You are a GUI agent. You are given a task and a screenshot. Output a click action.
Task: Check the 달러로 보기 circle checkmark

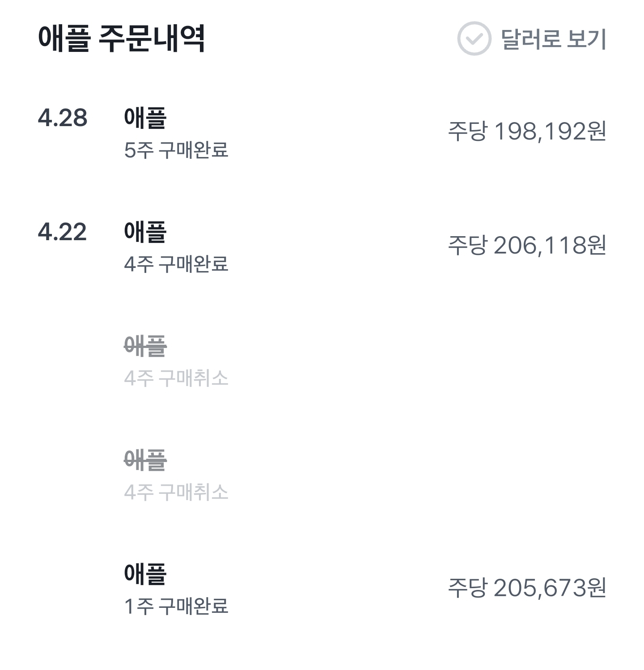pos(474,38)
